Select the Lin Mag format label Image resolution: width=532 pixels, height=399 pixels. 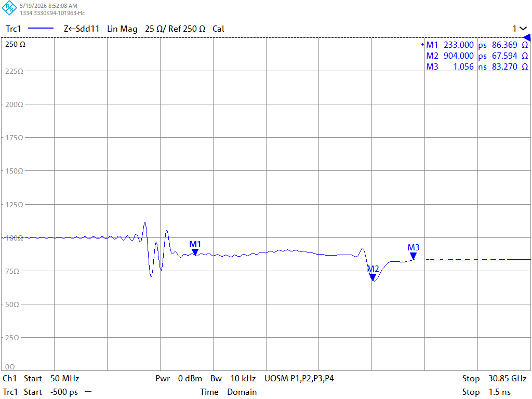pos(122,29)
